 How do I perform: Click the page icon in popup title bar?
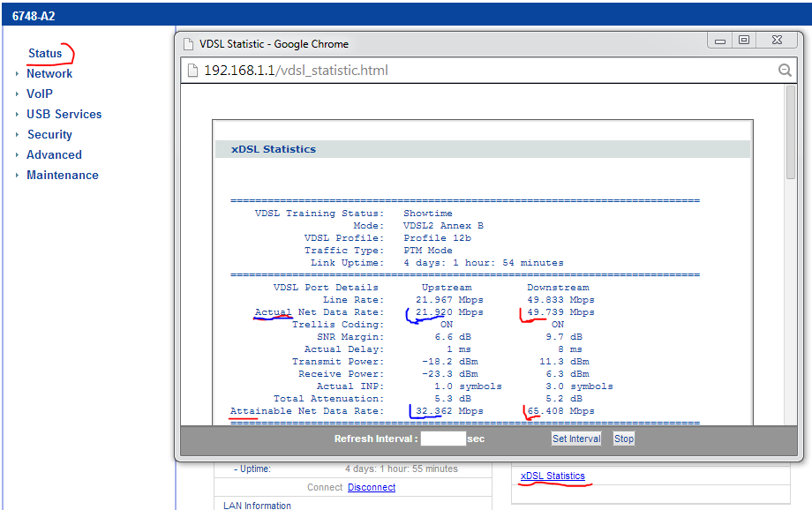tap(189, 44)
